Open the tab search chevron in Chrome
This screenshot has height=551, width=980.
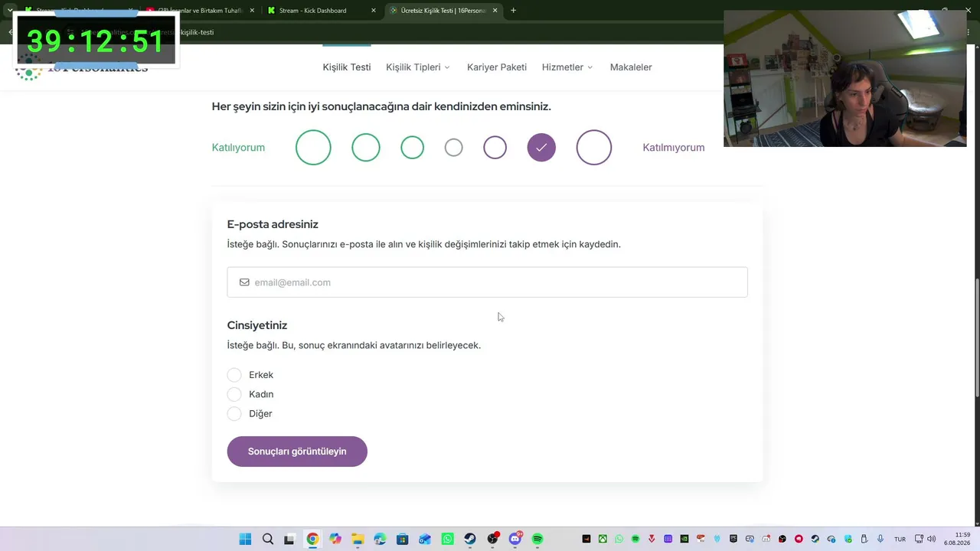pos(10,11)
